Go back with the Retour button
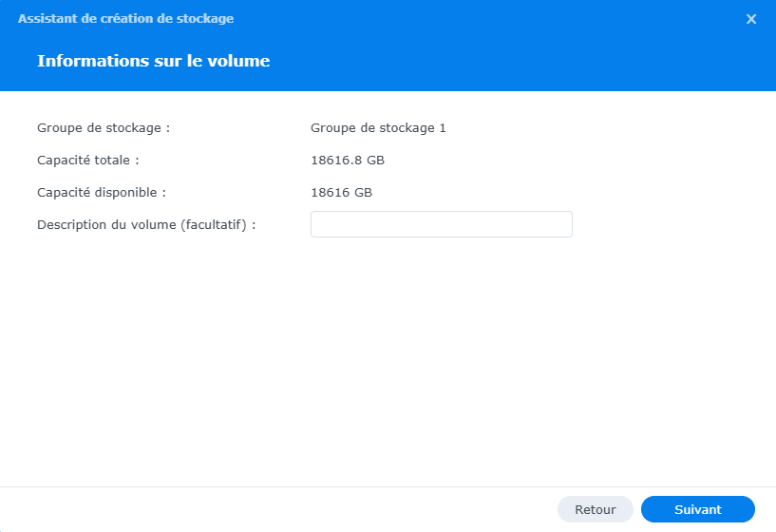Viewport: 776px width, 532px height. point(595,509)
